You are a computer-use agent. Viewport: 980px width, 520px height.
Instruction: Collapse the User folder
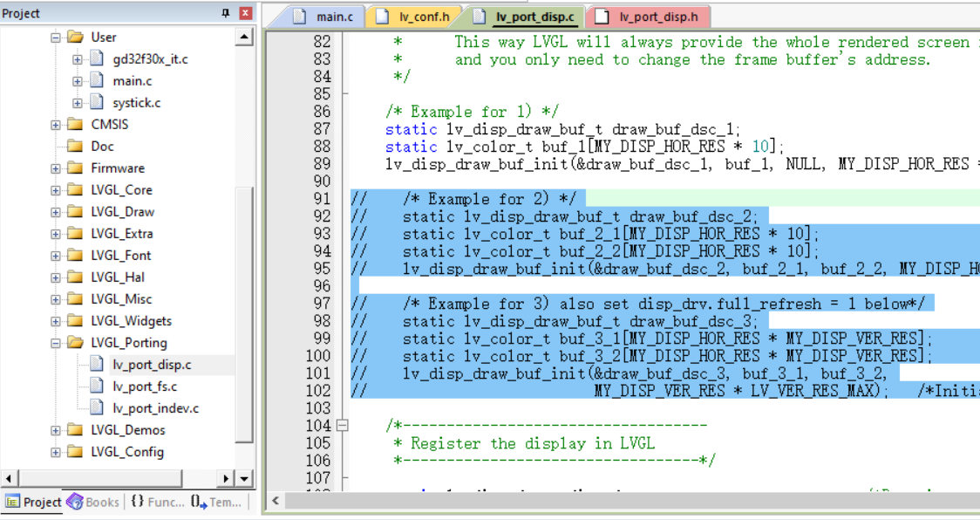click(x=56, y=38)
